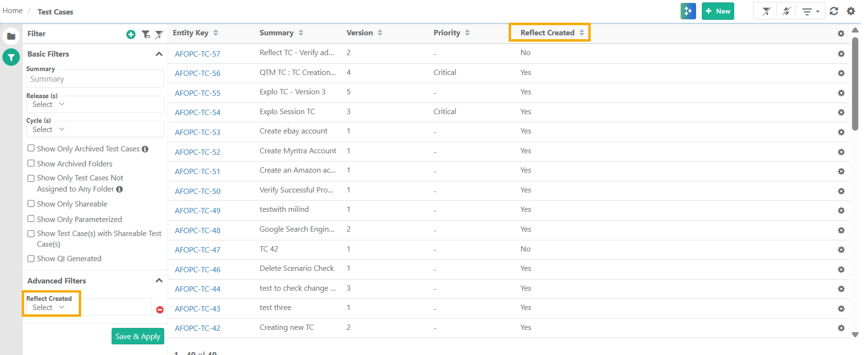Screen dimensions: 868x355
Task: Click the Test Cases breadcrumb
Action: (x=56, y=12)
